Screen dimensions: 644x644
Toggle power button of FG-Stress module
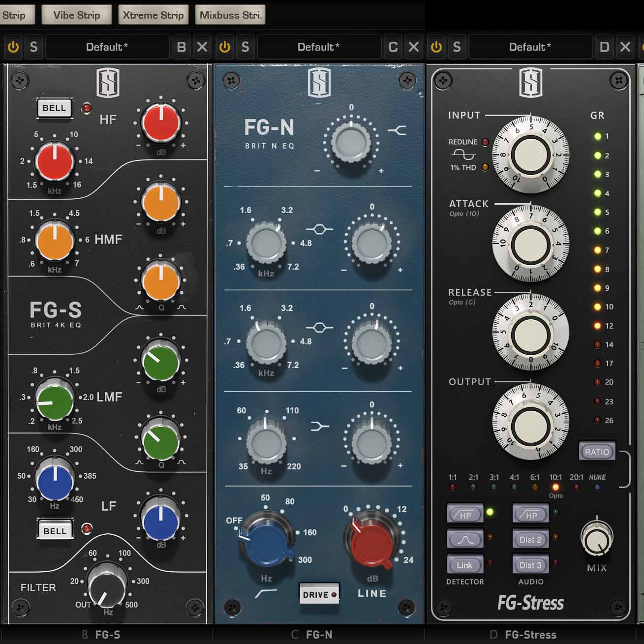point(436,47)
